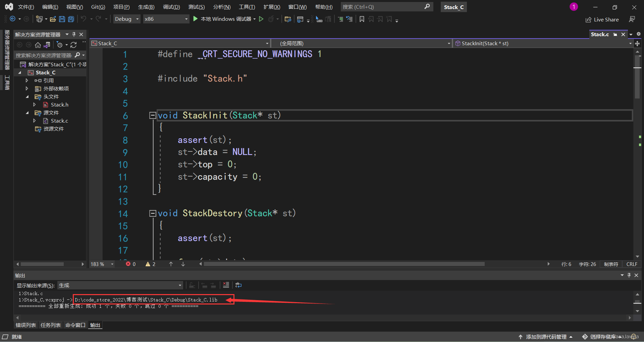The image size is (644, 342).
Task: Click the error count indicator showing 0
Action: (x=131, y=264)
